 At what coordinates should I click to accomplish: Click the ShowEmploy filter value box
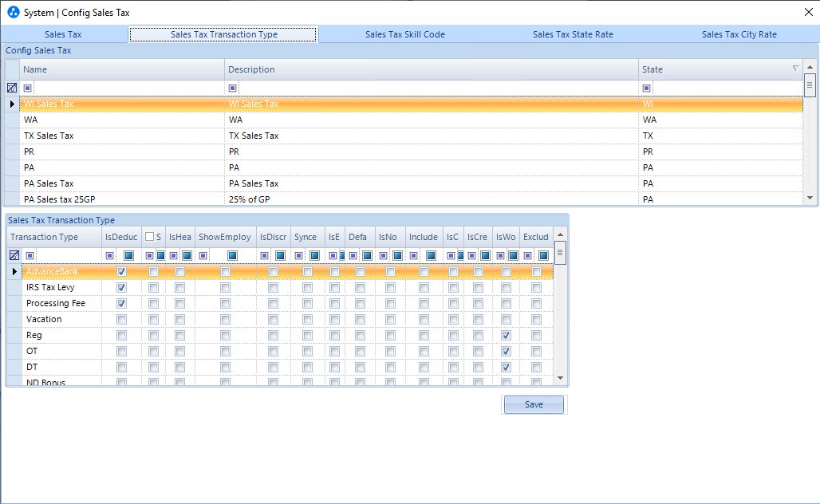[x=233, y=255]
